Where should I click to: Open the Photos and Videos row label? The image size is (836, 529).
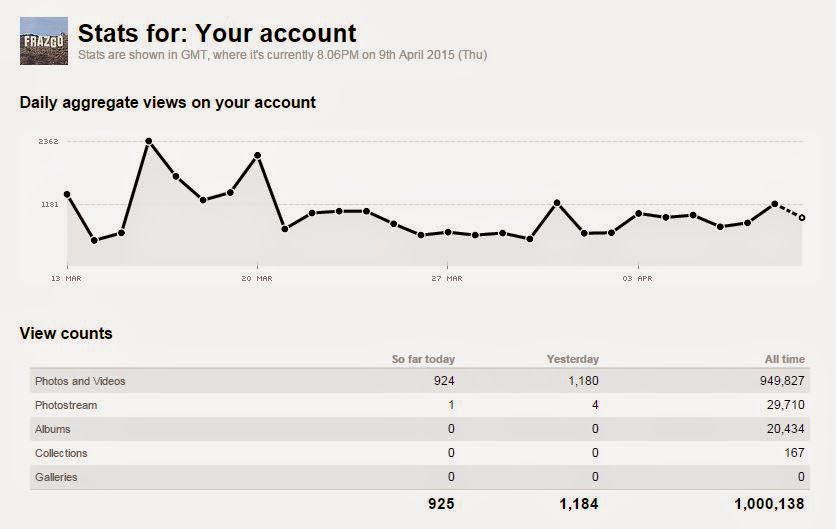pyautogui.click(x=80, y=381)
